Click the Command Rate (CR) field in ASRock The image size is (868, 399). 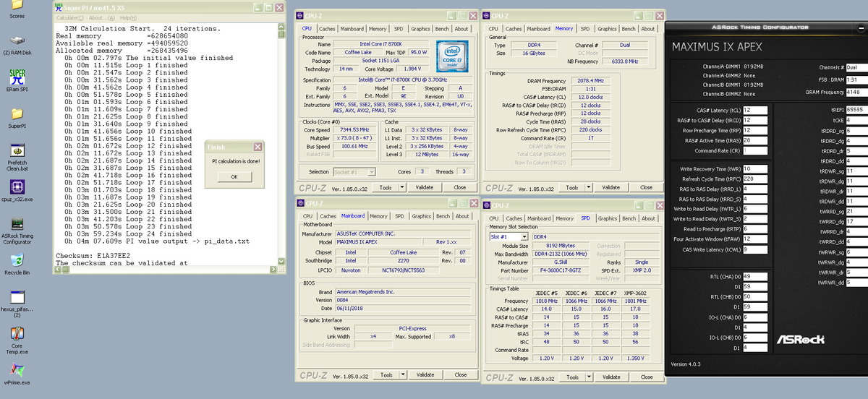tap(756, 151)
